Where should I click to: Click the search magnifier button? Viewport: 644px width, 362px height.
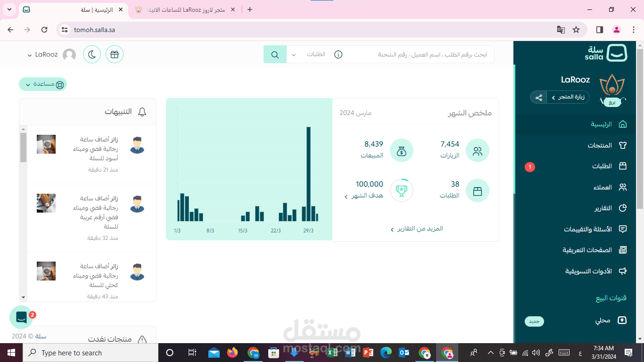click(x=275, y=54)
